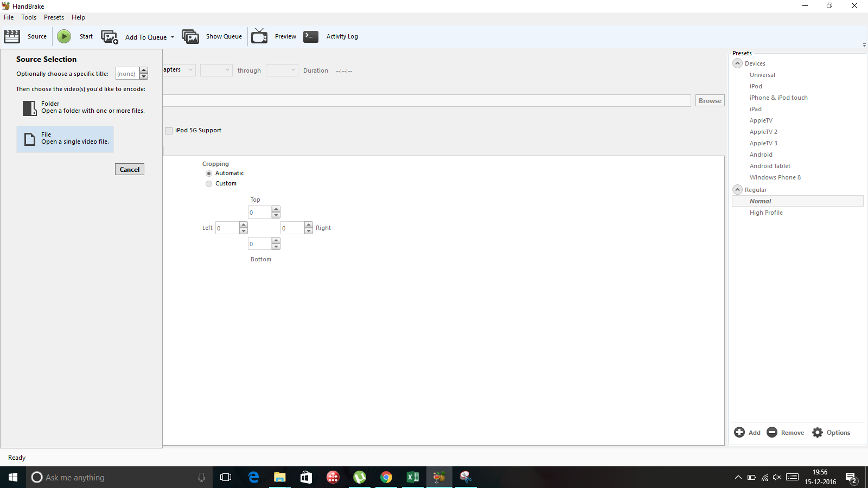Click HandBrake pineapple taskbar icon
The image size is (868, 488).
coord(439,477)
